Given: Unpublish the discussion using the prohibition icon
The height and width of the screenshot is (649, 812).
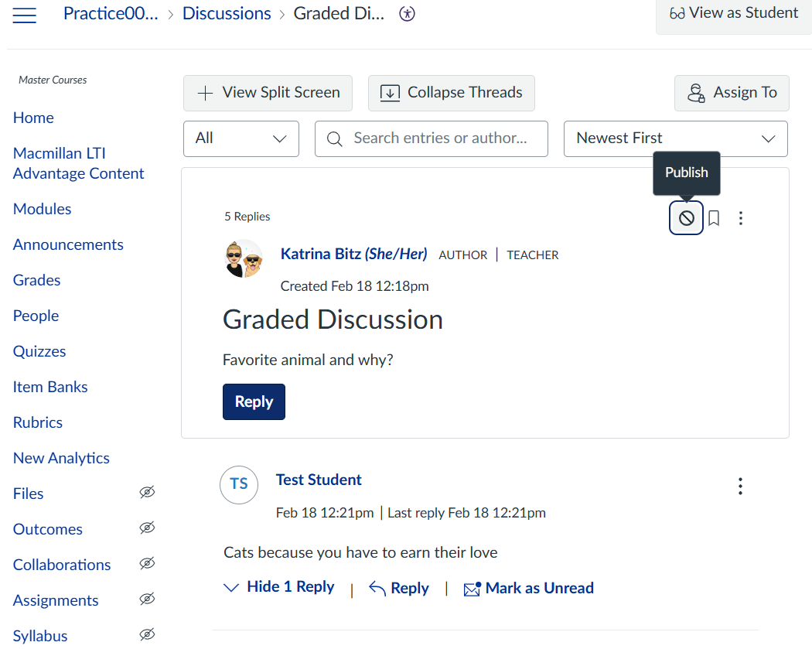Looking at the screenshot, I should pyautogui.click(x=686, y=217).
